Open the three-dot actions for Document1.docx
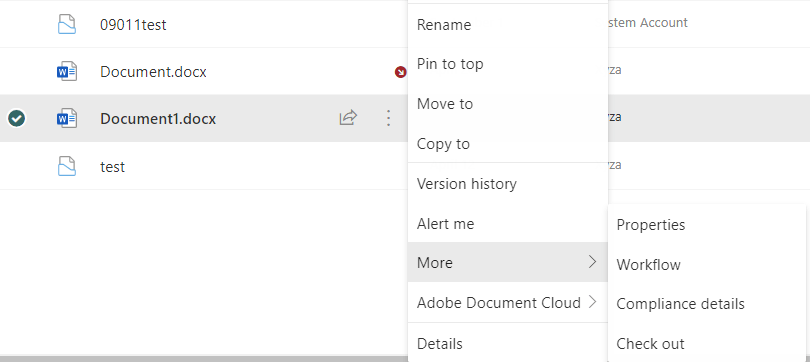 (388, 118)
